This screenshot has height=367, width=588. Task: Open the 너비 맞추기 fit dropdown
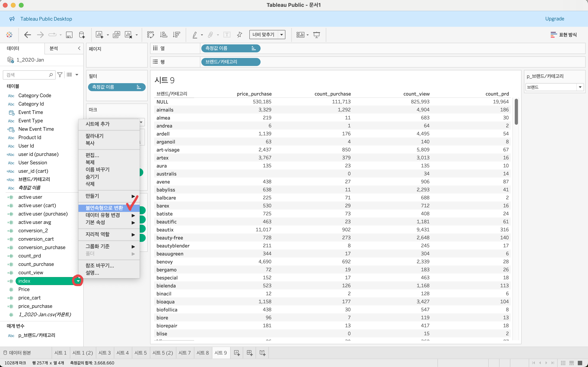(x=281, y=35)
